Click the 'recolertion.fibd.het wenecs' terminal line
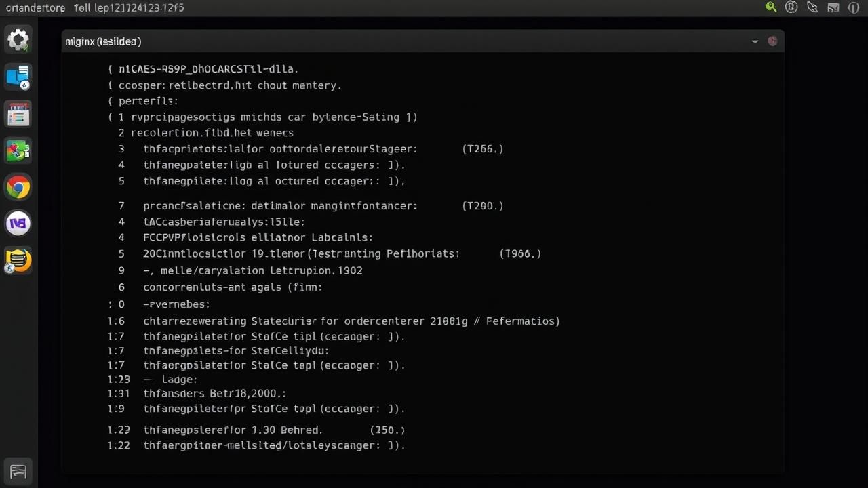 tap(212, 133)
